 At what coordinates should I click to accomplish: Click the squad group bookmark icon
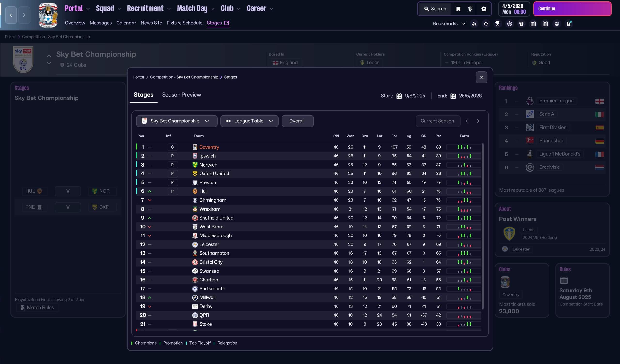[557, 23]
